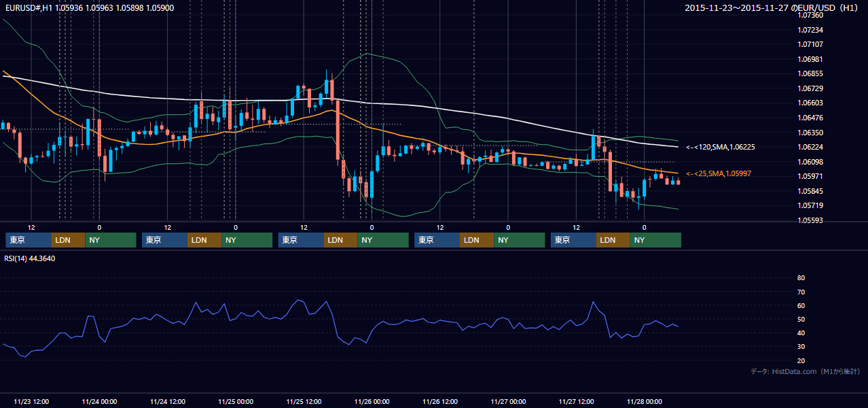The image size is (868, 408).
Task: Click the 11/26 12:00 date label
Action: click(x=440, y=401)
